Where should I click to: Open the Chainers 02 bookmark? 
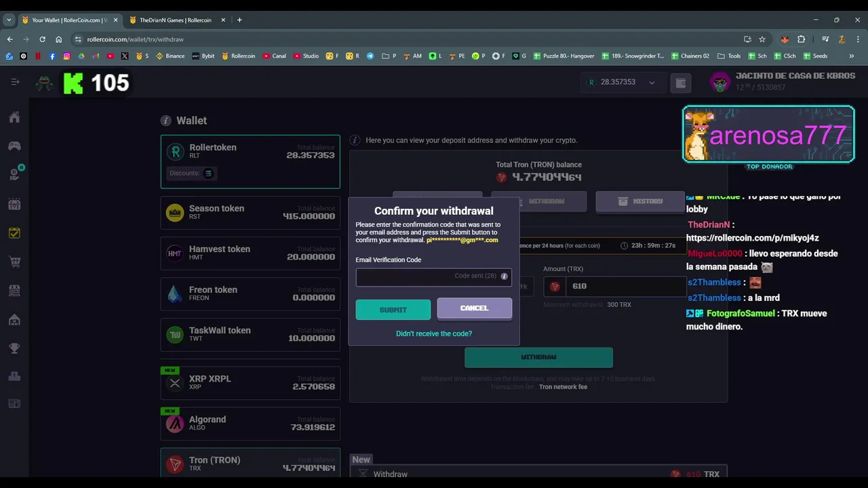click(690, 56)
